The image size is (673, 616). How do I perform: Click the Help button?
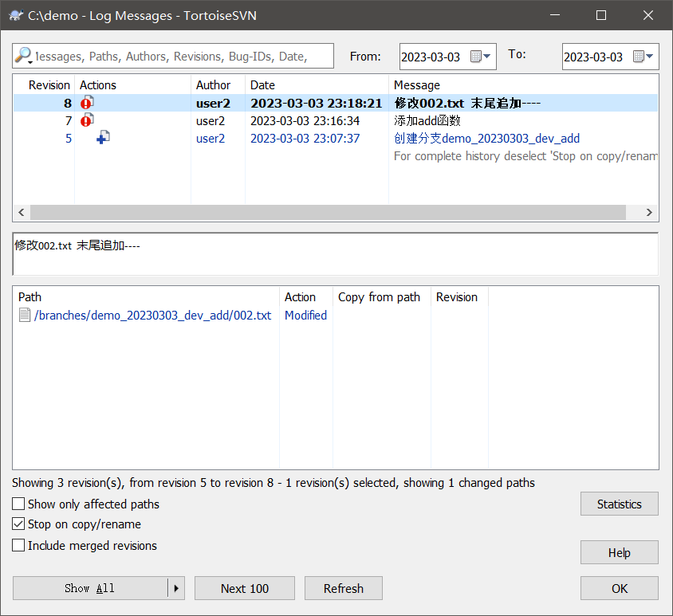pyautogui.click(x=619, y=552)
